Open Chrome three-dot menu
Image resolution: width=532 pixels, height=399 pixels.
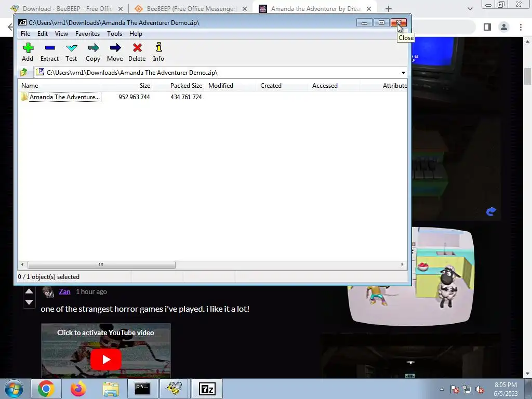tap(521, 27)
